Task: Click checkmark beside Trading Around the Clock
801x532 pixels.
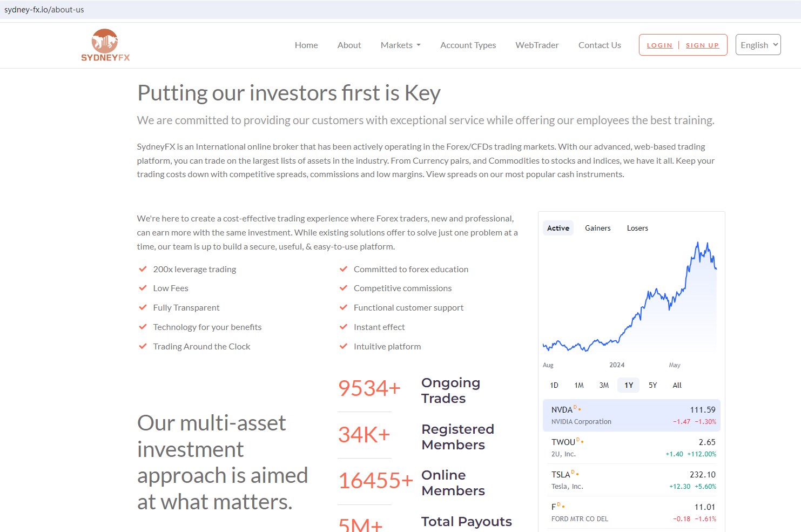Action: (143, 346)
